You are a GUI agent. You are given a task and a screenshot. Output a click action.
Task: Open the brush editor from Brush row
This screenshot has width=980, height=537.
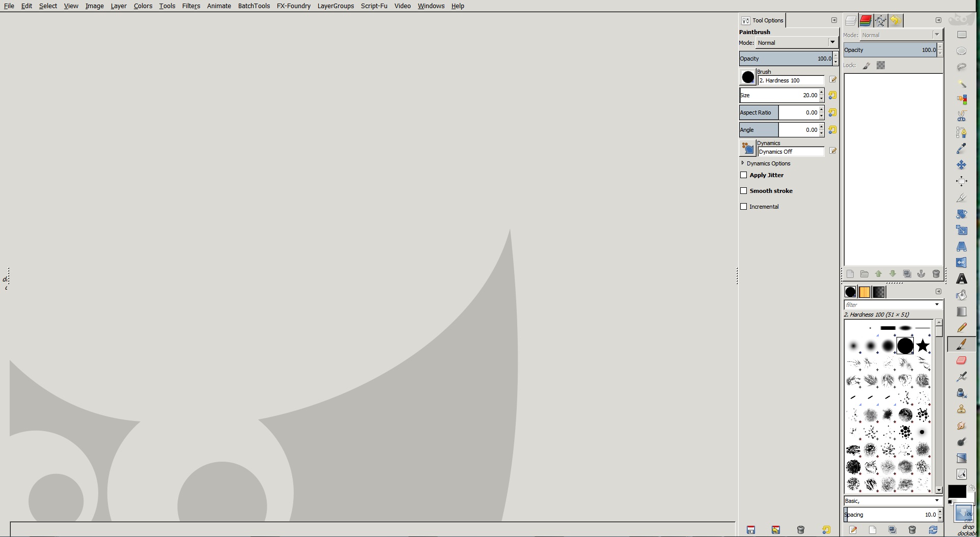pos(833,80)
